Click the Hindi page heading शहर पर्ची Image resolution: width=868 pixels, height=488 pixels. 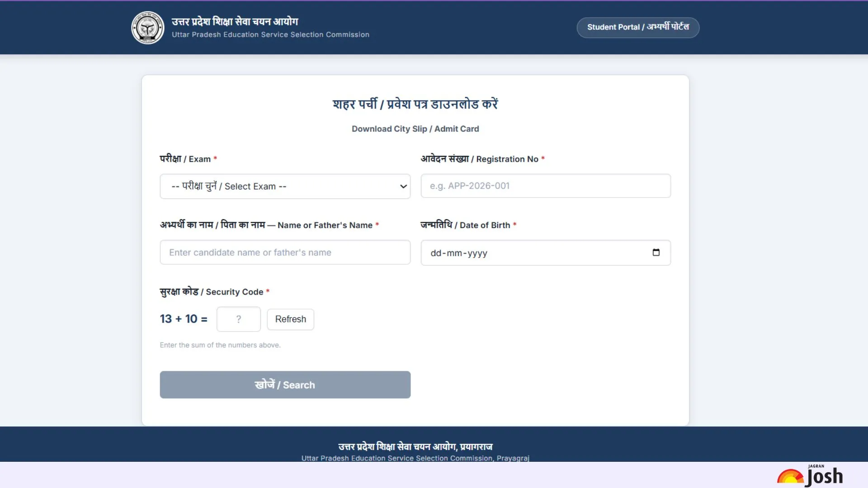click(x=415, y=104)
